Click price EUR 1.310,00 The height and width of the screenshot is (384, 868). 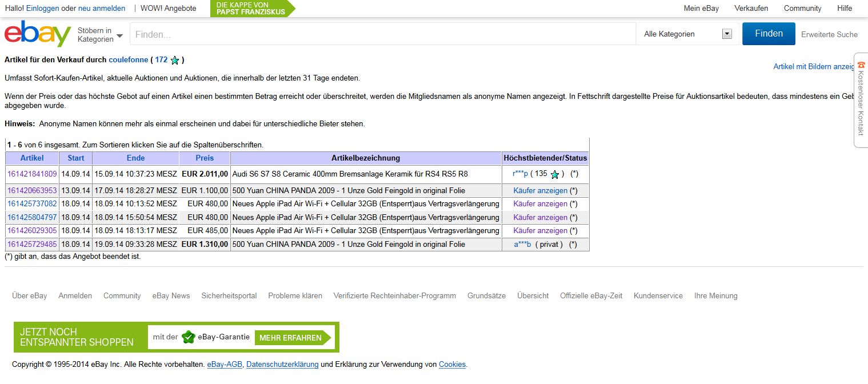[x=205, y=244]
